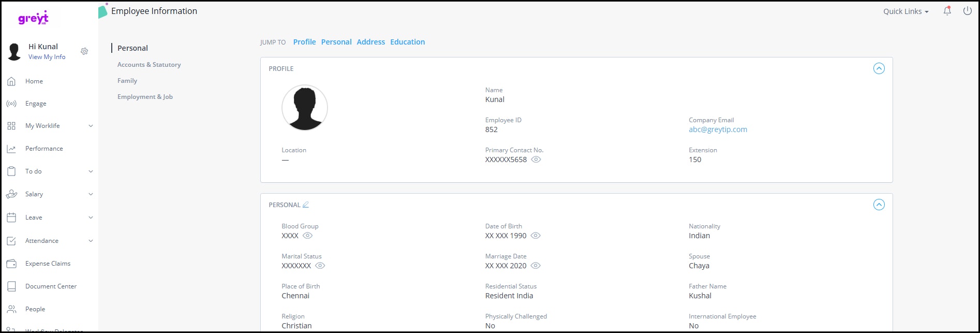The height and width of the screenshot is (333, 980).
Task: Click the profile photo placeholder
Action: (x=305, y=108)
